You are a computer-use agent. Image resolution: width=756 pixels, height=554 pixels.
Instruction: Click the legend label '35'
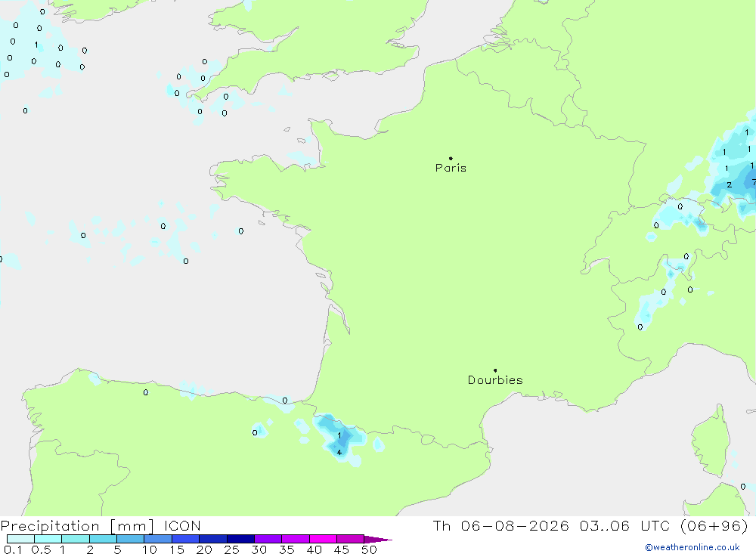tap(287, 549)
